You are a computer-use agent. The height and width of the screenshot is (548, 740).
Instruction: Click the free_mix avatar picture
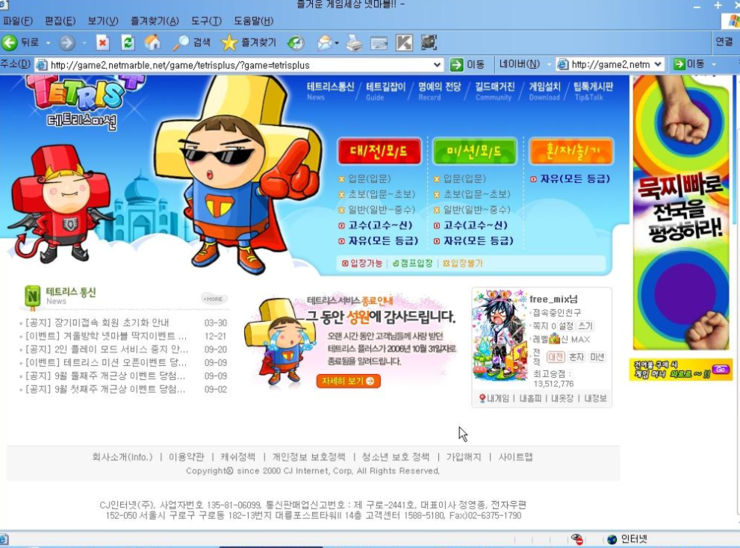click(500, 336)
